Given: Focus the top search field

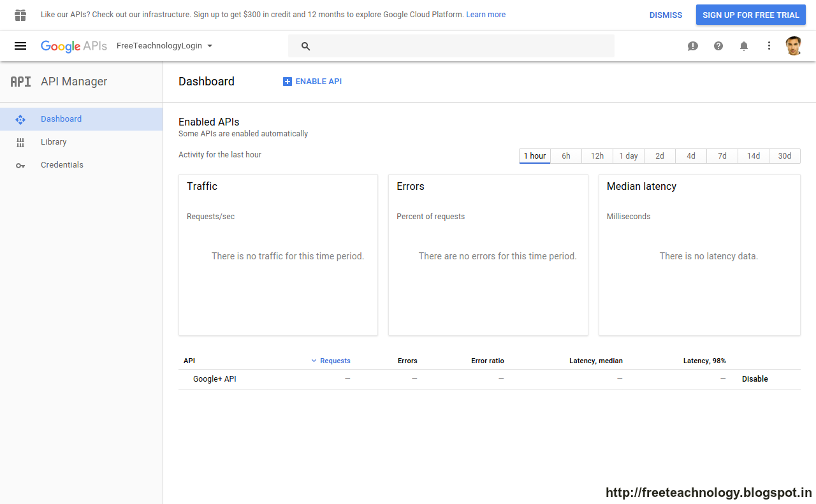Looking at the screenshot, I should pos(451,46).
